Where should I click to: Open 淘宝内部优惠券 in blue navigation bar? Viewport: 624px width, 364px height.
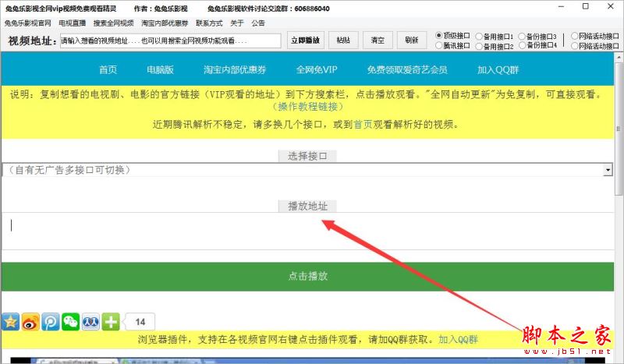tap(235, 69)
